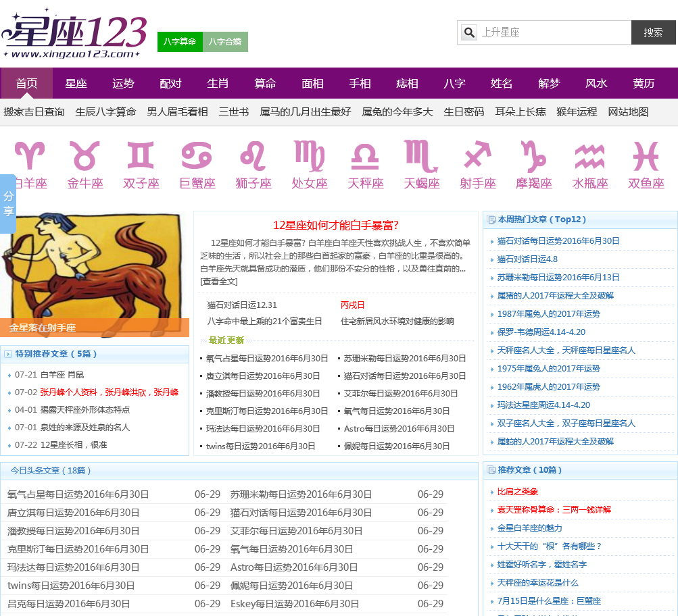Screen dimensions: 678x616
Task: Click the red 丙戌日 link
Action: pyautogui.click(x=352, y=305)
